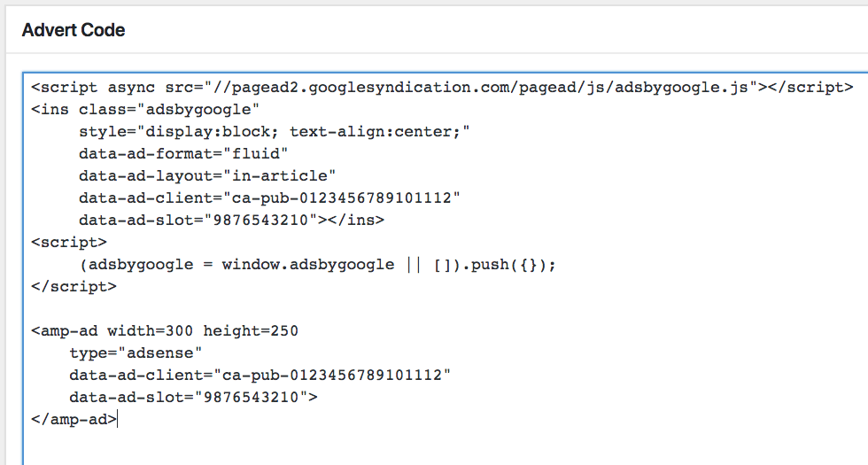868x465 pixels.
Task: Click the adsbygoogle push statement line
Action: [x=316, y=265]
